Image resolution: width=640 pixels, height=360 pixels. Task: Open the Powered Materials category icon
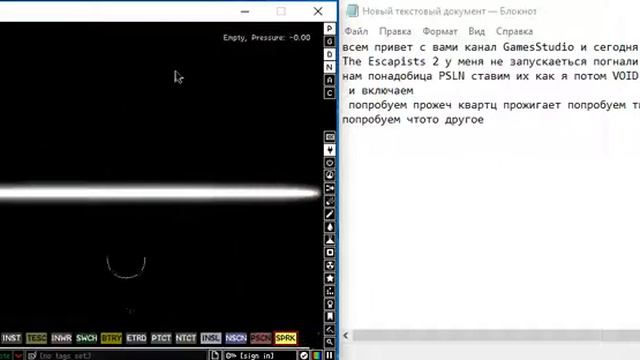(330, 162)
